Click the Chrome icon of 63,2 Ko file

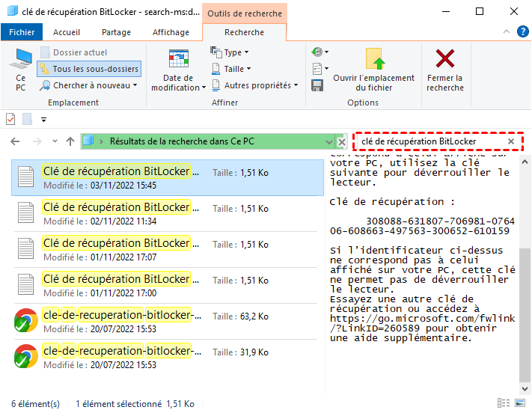[x=26, y=321]
